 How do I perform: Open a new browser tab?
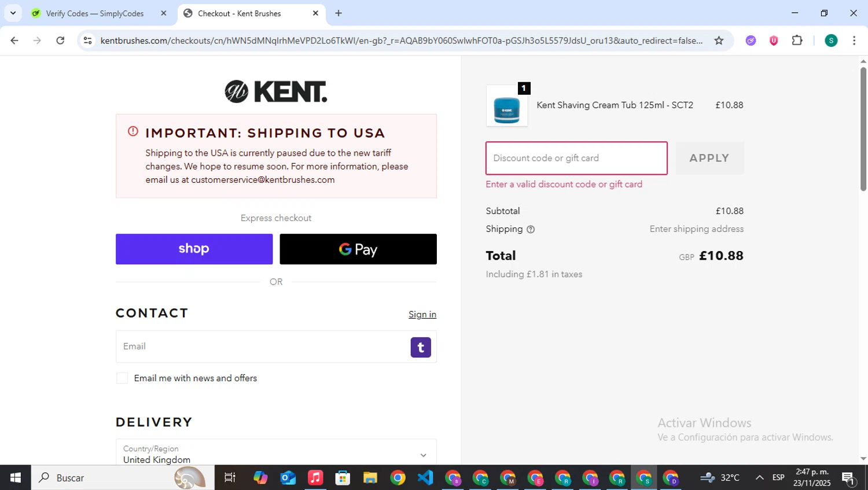[339, 13]
